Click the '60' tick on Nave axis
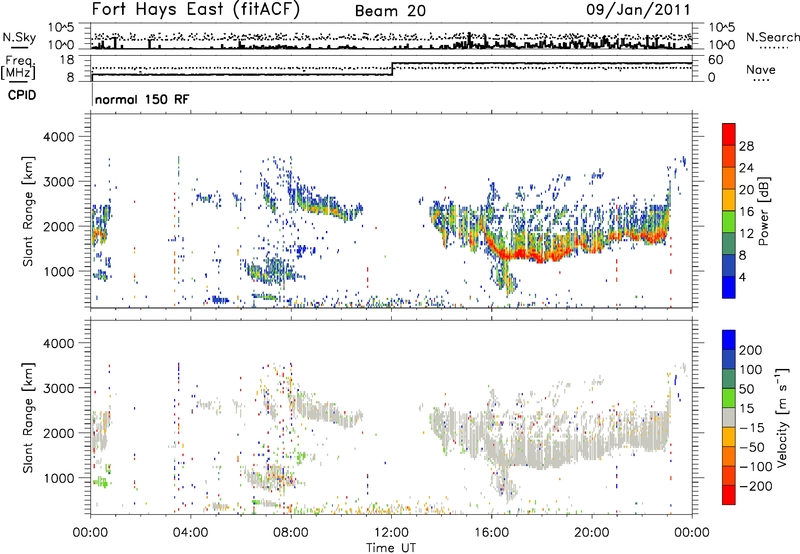This screenshot has width=800, height=554. click(716, 60)
